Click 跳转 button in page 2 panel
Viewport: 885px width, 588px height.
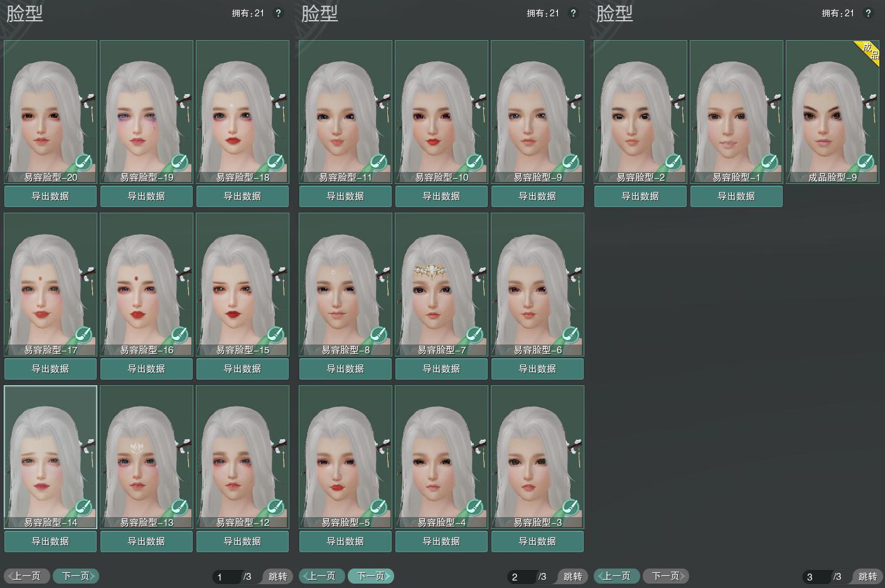572,577
